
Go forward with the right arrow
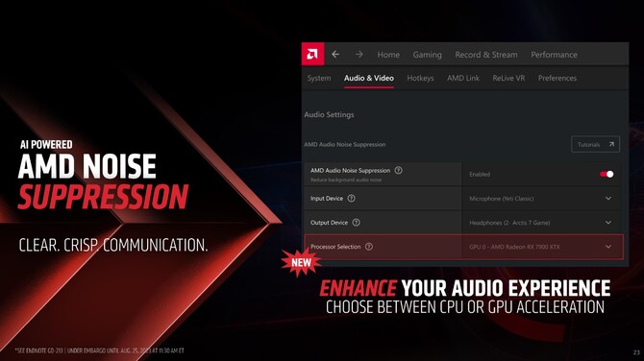359,54
